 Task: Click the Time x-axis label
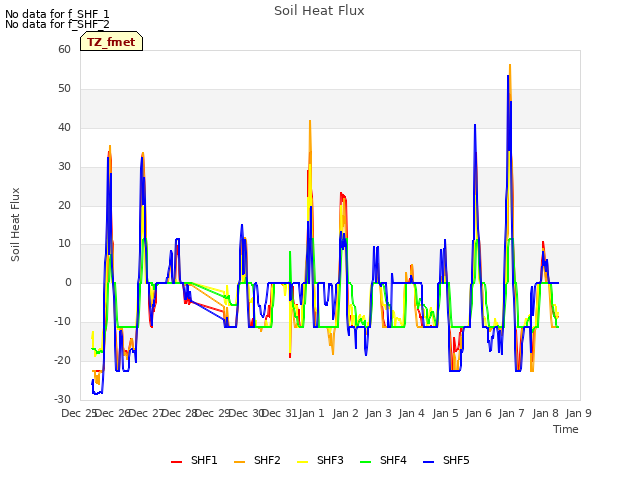[x=566, y=429]
